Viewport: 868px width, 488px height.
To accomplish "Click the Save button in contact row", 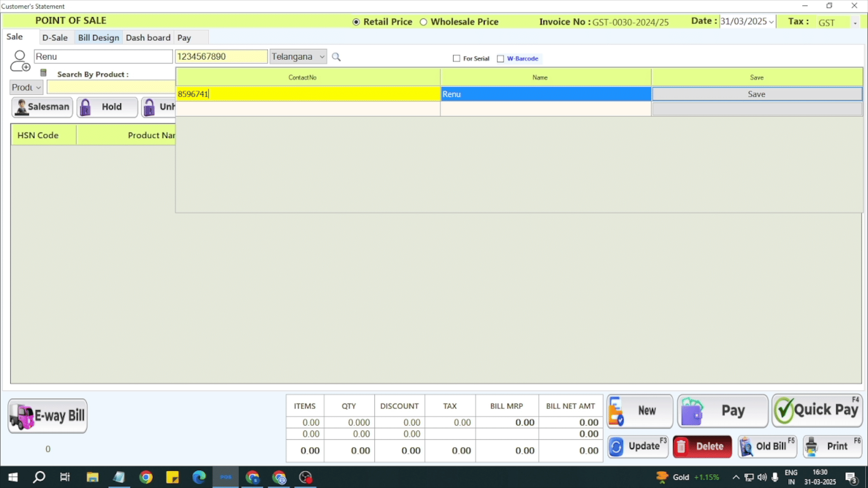I will (756, 94).
